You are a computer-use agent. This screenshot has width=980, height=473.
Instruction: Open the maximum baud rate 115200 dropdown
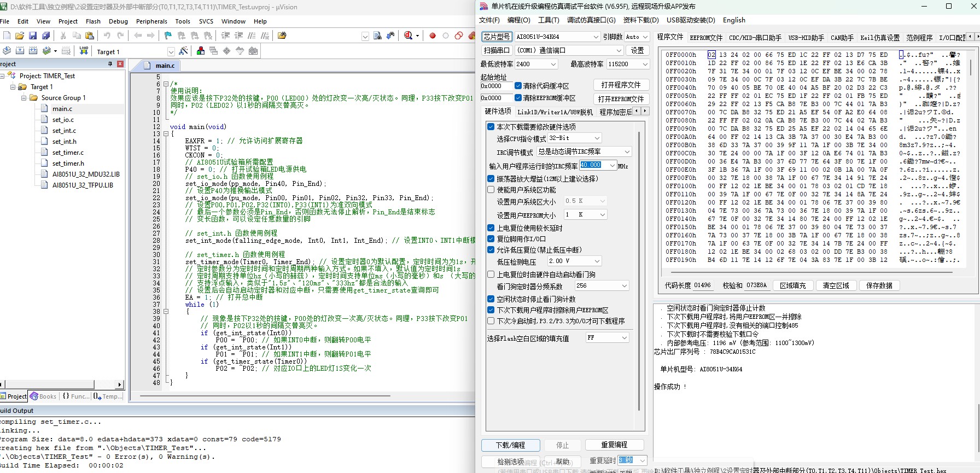pyautogui.click(x=628, y=64)
